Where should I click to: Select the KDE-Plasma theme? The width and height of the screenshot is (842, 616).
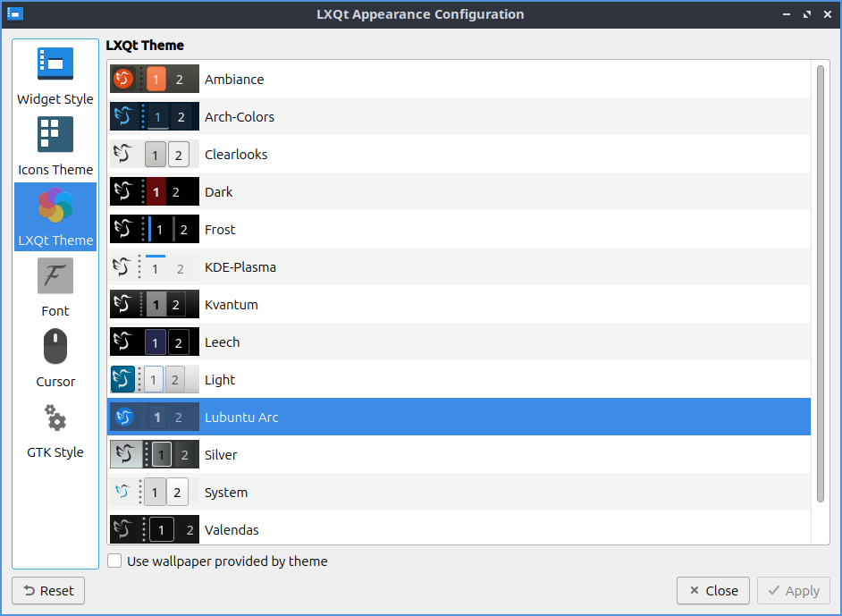coord(240,267)
